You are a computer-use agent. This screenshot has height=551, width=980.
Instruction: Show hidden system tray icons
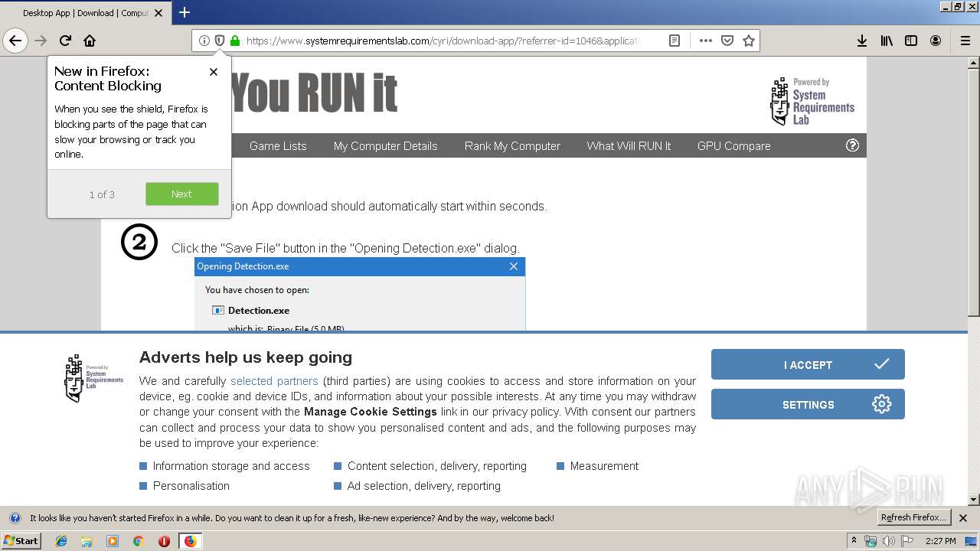854,540
